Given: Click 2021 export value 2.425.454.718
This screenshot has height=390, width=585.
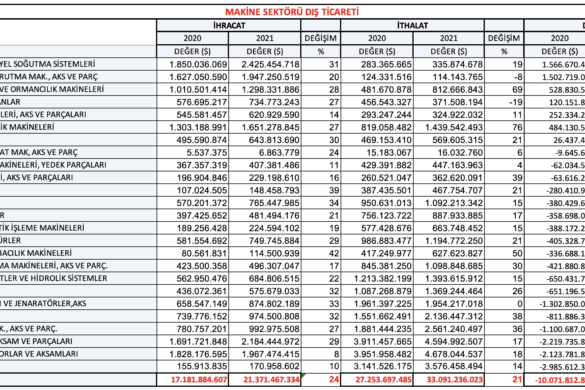Looking at the screenshot, I should click(x=265, y=64).
